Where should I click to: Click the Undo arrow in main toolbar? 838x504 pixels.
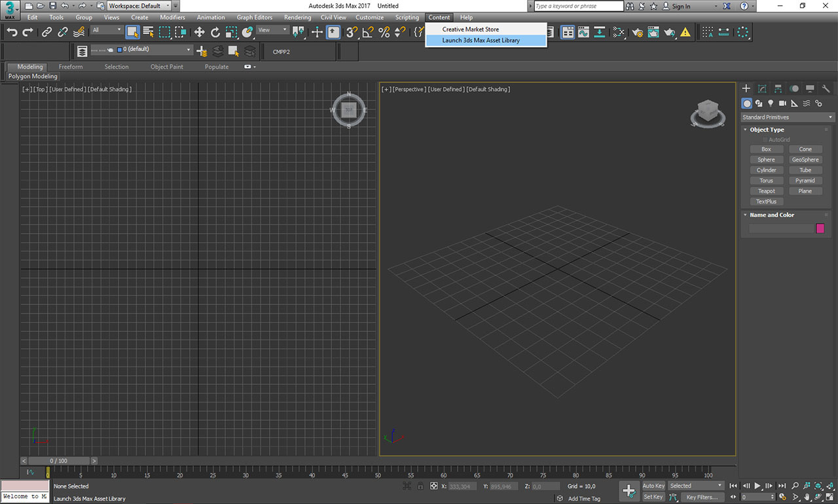tap(12, 32)
